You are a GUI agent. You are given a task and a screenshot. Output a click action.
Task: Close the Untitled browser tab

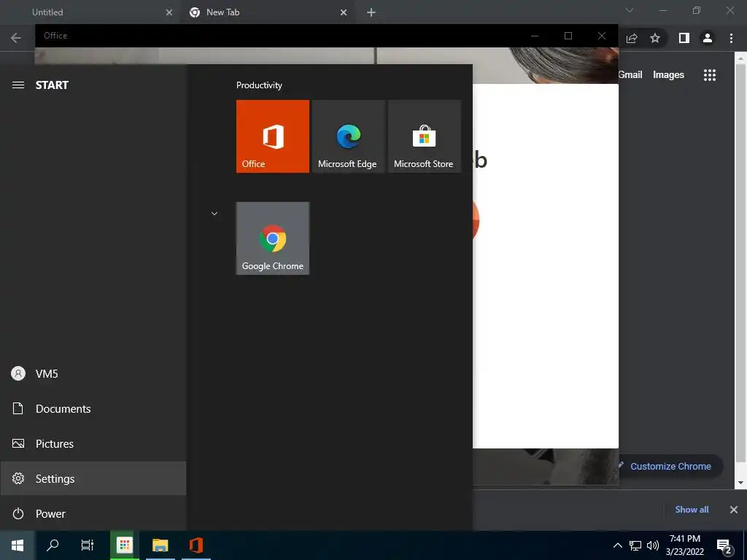[x=169, y=12]
